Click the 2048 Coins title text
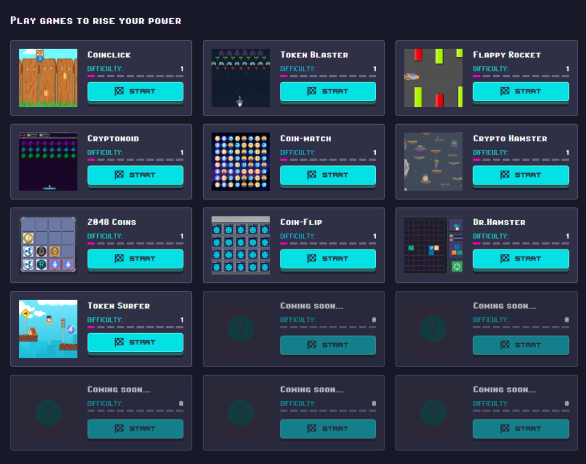This screenshot has height=464, width=586. 112,222
